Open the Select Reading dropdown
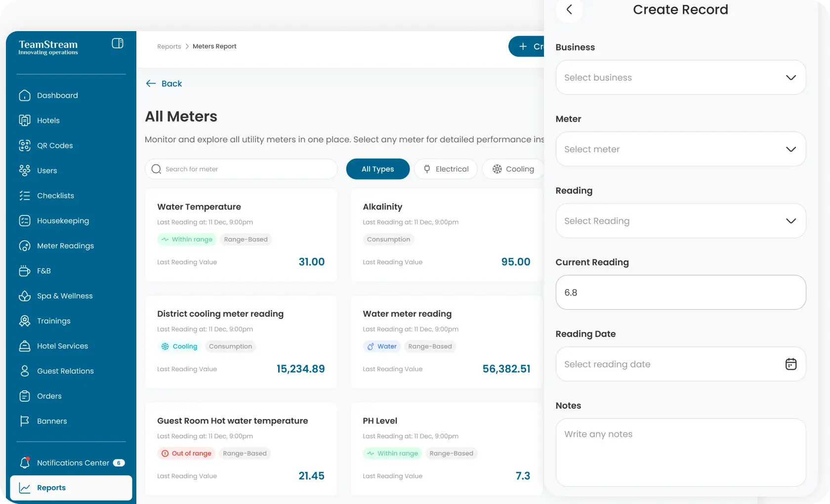830x504 pixels. [x=680, y=221]
